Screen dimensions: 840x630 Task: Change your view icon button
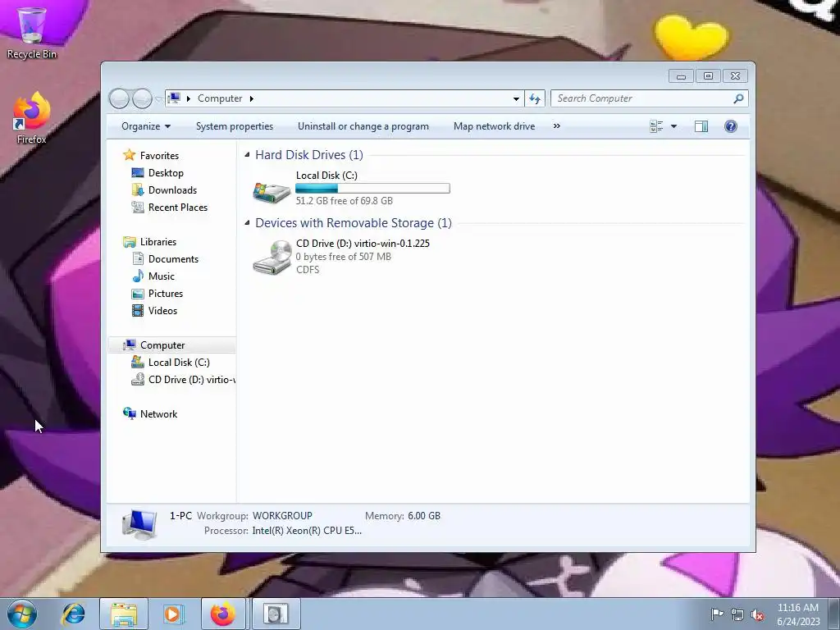(656, 126)
